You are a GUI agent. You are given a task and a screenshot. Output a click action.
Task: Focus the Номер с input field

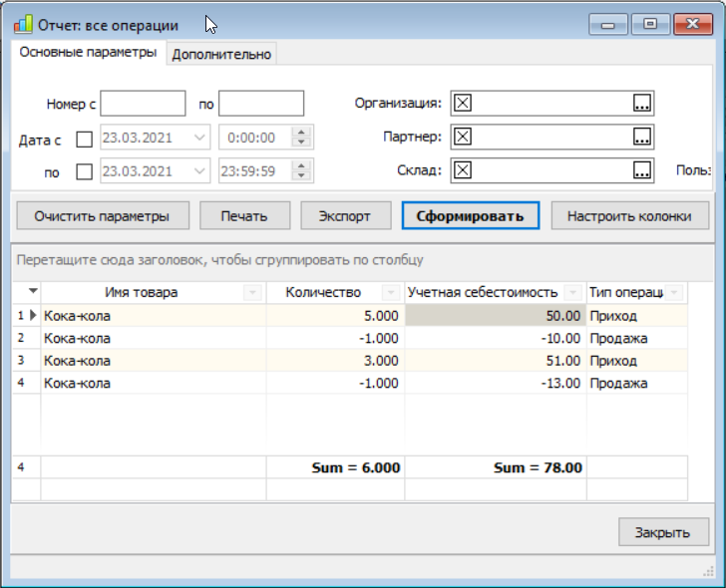[143, 104]
